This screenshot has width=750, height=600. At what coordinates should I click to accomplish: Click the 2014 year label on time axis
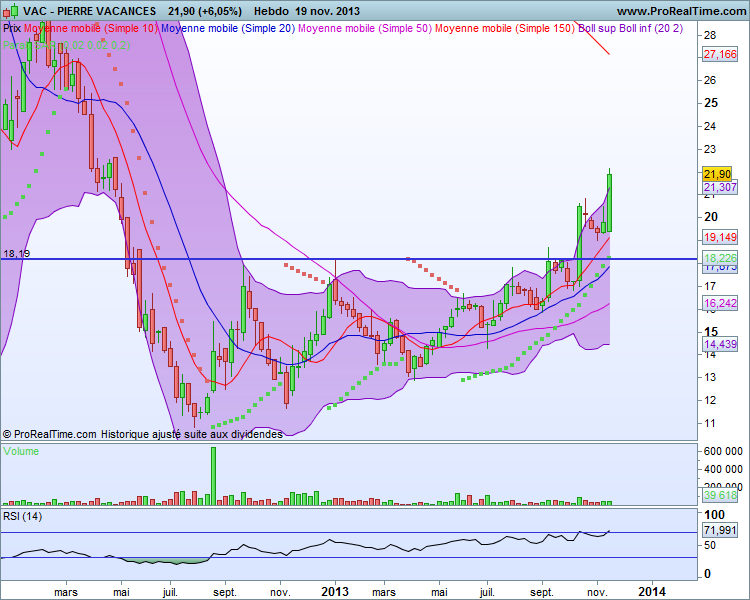click(x=652, y=592)
